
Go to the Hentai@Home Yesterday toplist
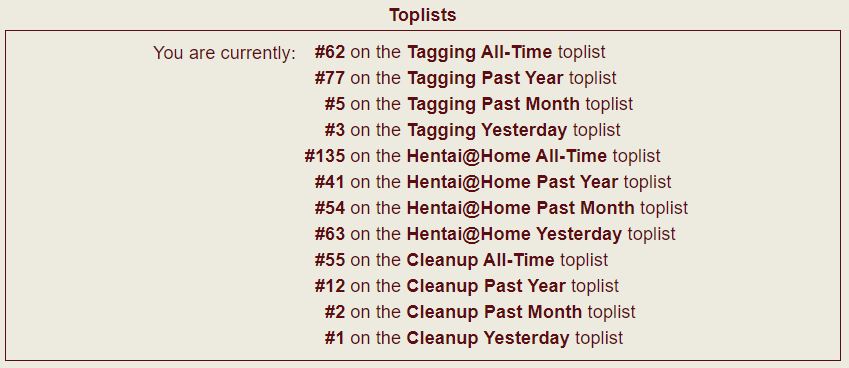pyautogui.click(x=514, y=234)
